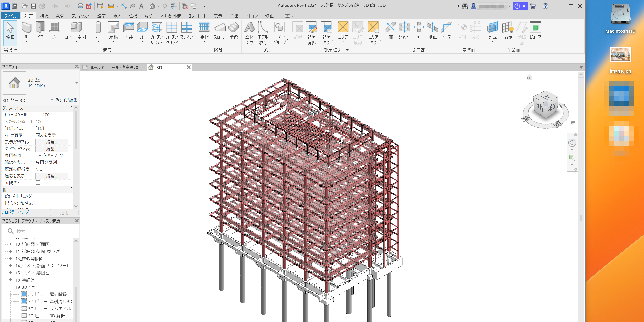Click the タイプ編集 button
This screenshot has width=644, height=322.
click(67, 100)
